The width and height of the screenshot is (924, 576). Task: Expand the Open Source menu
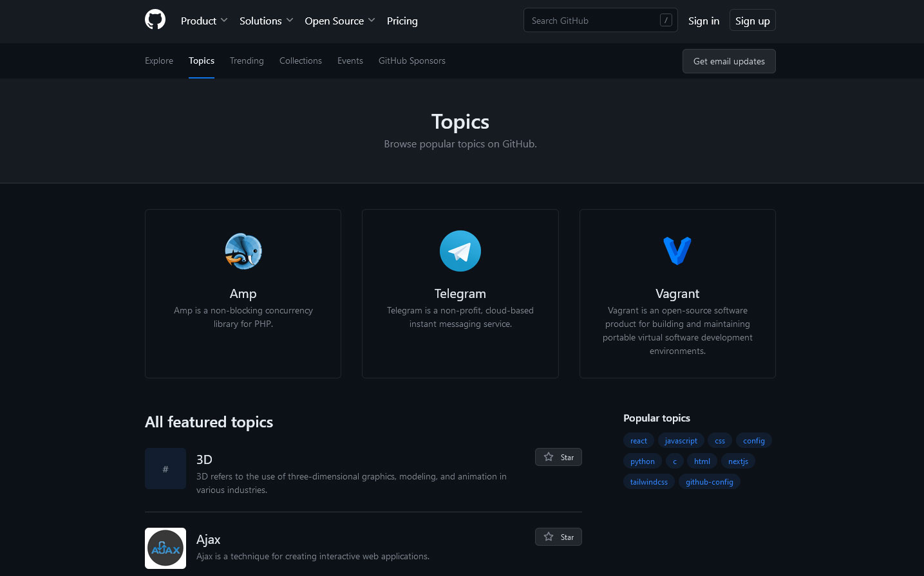tap(339, 21)
